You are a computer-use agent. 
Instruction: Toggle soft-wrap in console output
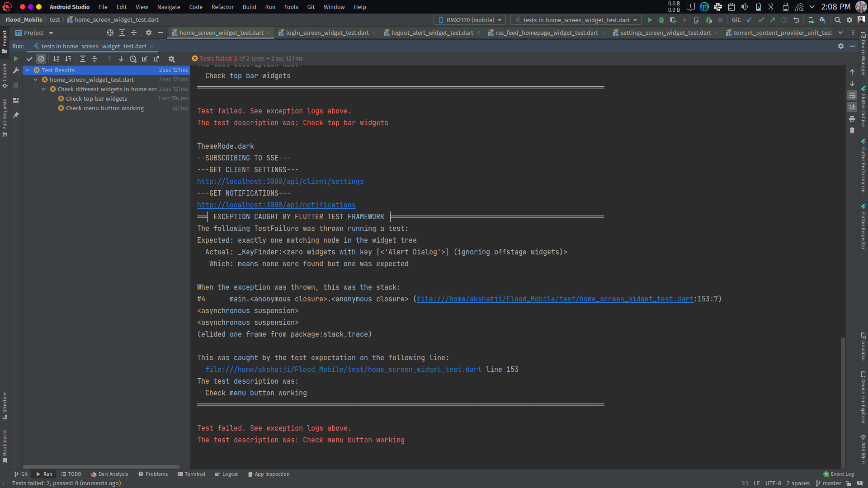[x=852, y=95]
